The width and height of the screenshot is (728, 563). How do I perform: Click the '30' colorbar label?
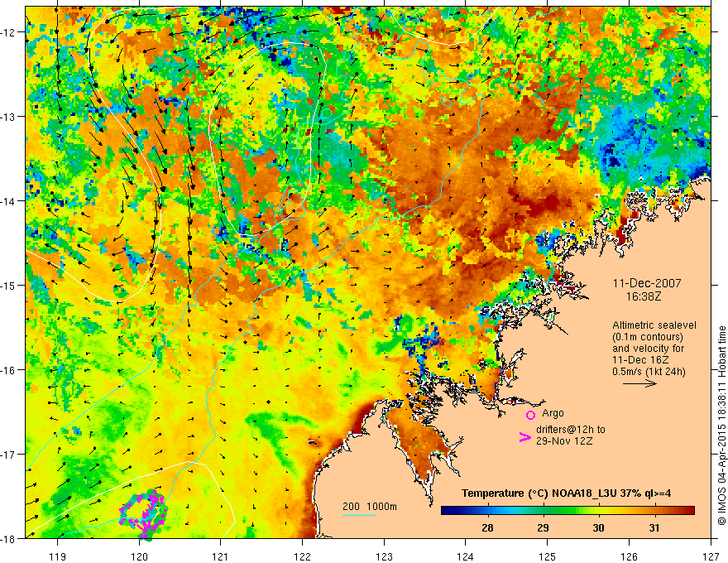coord(598,527)
